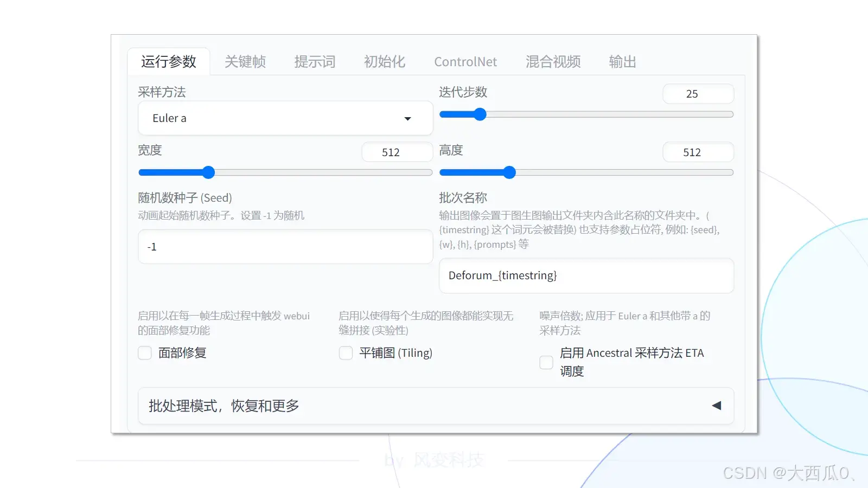The height and width of the screenshot is (488, 868).
Task: Click the description starting 噪声倍数; 应用于 Euler a
Action: [625, 323]
